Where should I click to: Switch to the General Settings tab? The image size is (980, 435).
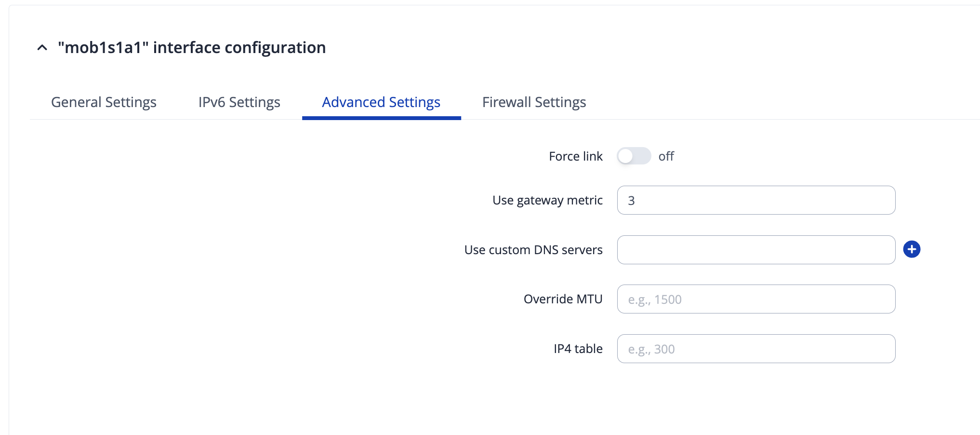(104, 102)
